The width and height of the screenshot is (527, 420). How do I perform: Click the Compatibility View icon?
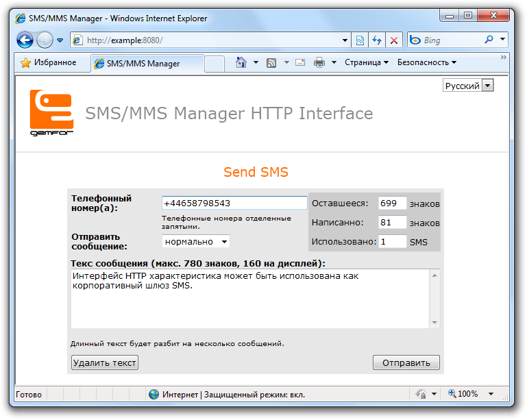tap(360, 40)
